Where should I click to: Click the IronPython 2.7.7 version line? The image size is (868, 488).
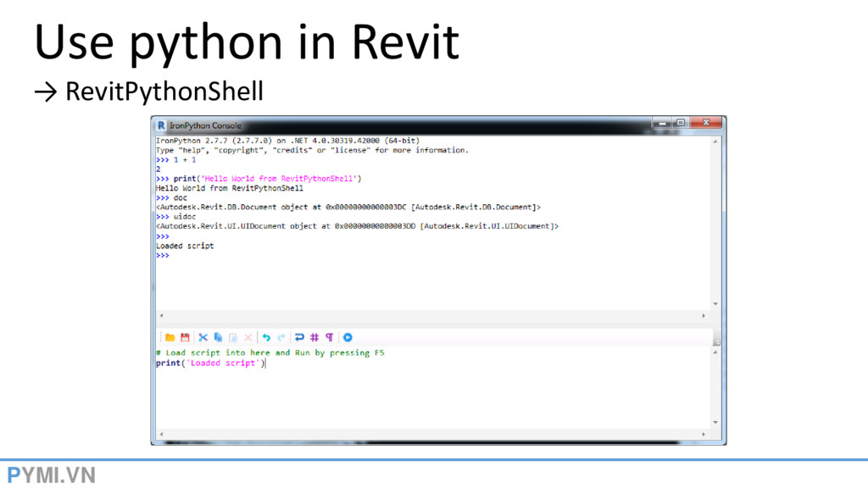pyautogui.click(x=288, y=141)
